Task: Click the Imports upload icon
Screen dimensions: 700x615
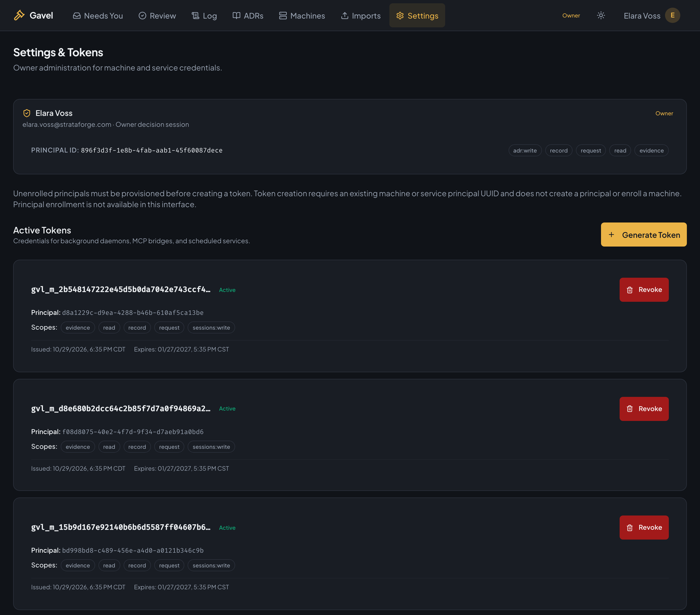Action: (x=345, y=16)
